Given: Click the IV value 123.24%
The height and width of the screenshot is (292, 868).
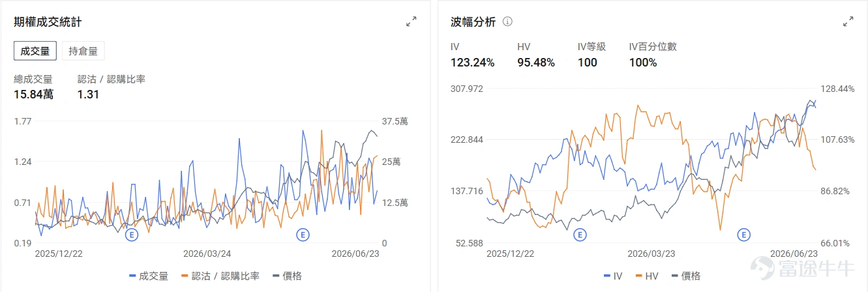Looking at the screenshot, I should pyautogui.click(x=473, y=63).
